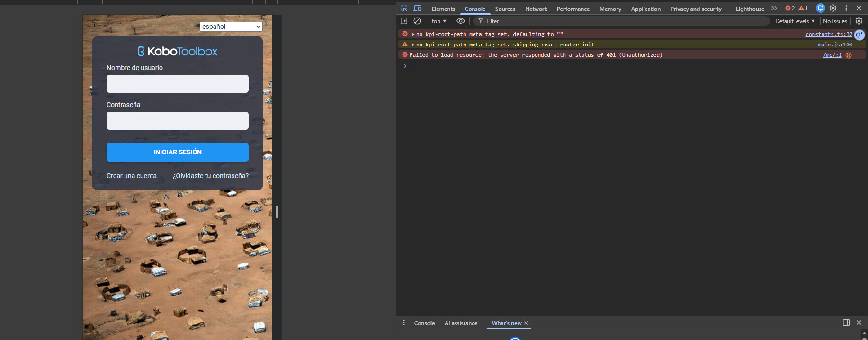Switch to the Elements tab
Image resolution: width=868 pixels, height=340 pixels.
click(x=443, y=9)
